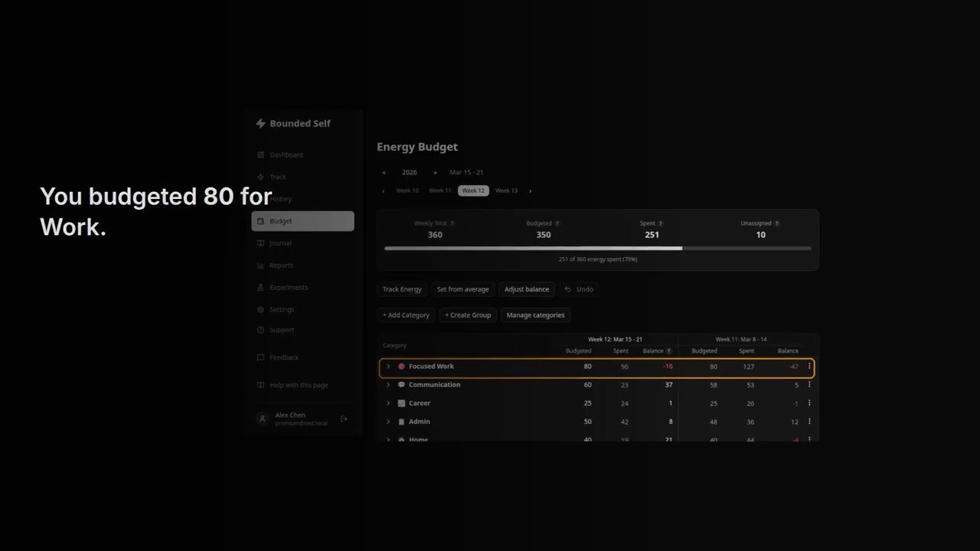Click 251 of 360 energy spent text

tap(598, 259)
